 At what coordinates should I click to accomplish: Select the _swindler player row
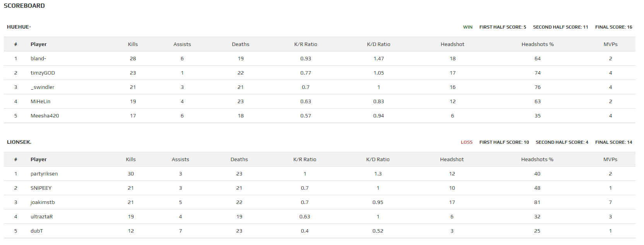click(x=43, y=87)
